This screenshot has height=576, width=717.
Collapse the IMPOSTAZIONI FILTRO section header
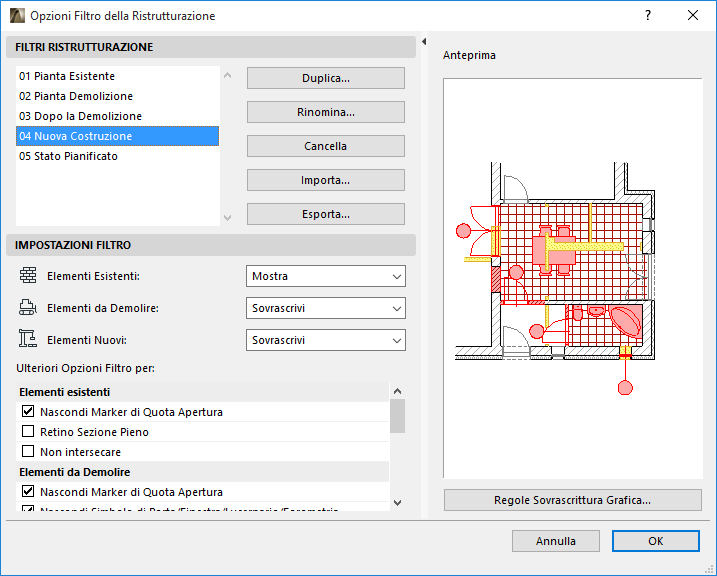coord(211,245)
